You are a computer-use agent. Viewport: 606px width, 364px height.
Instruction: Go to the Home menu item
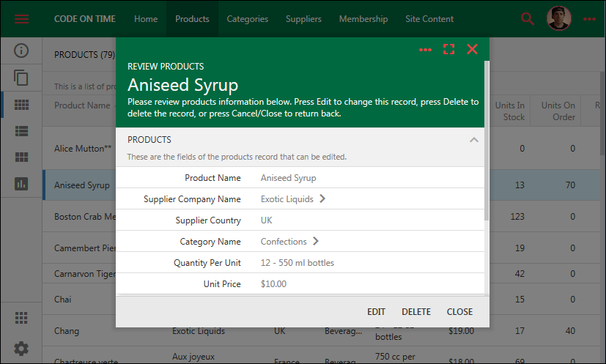pyautogui.click(x=146, y=19)
